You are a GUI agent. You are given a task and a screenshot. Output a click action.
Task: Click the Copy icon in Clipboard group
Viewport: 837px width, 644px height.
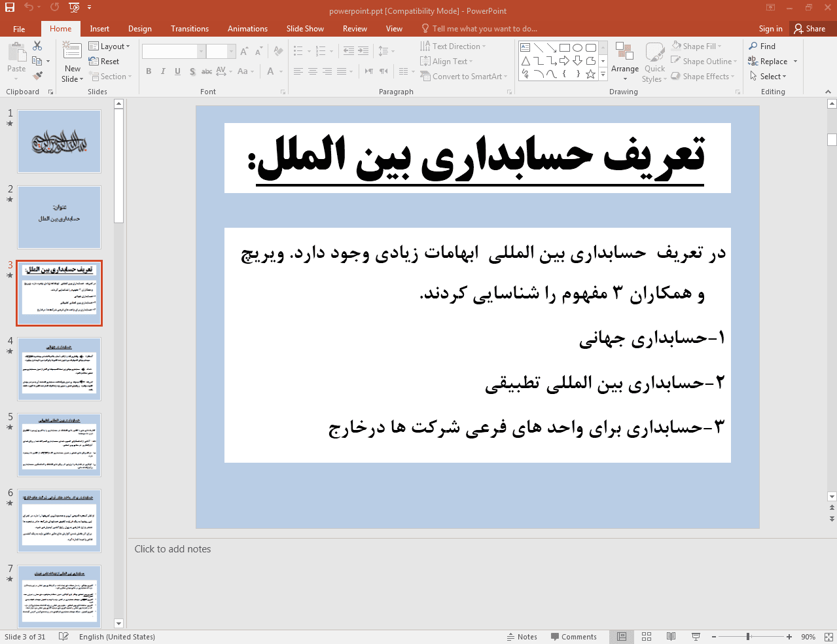37,61
